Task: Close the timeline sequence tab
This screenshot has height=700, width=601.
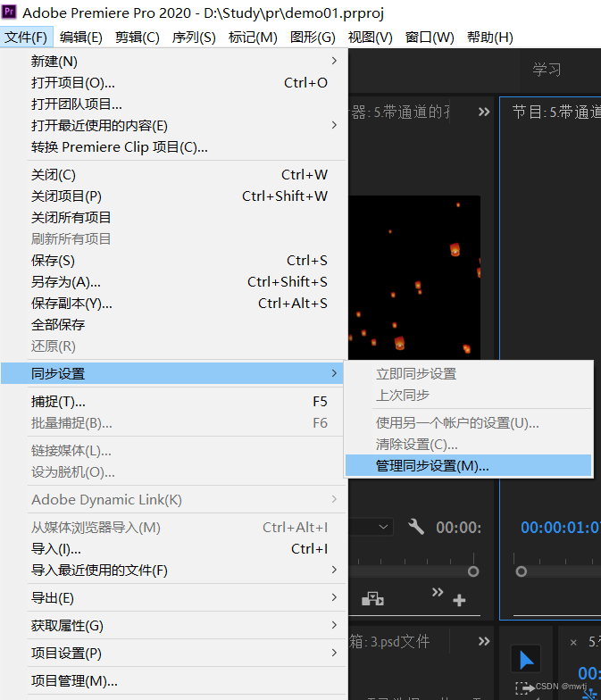Action: pyautogui.click(x=573, y=643)
